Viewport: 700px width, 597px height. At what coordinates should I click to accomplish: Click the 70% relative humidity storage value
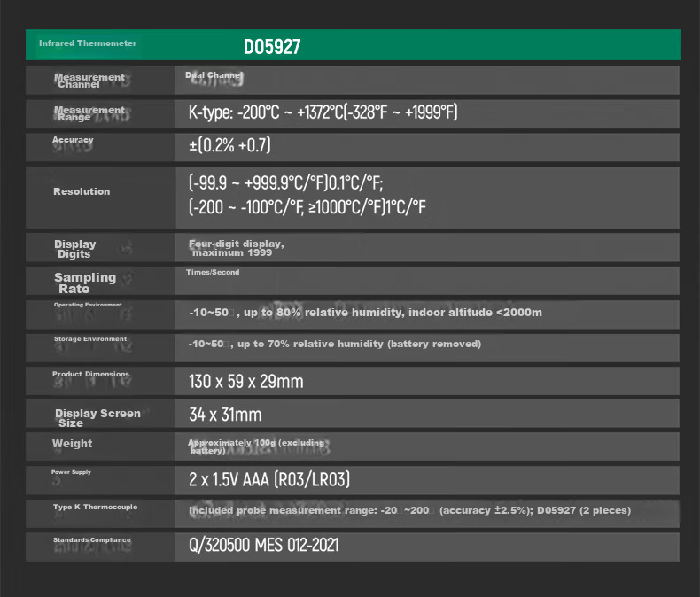335,344
